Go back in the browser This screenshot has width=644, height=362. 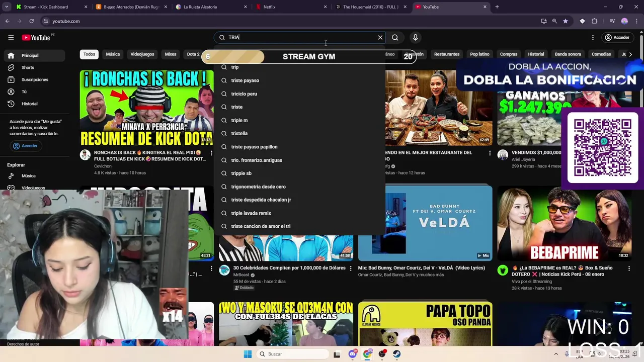tap(7, 21)
